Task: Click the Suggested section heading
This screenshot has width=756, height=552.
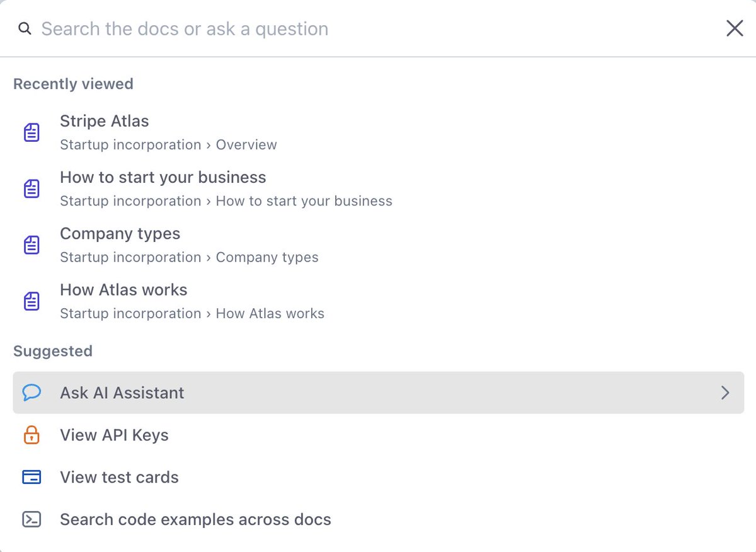Action: pos(53,351)
